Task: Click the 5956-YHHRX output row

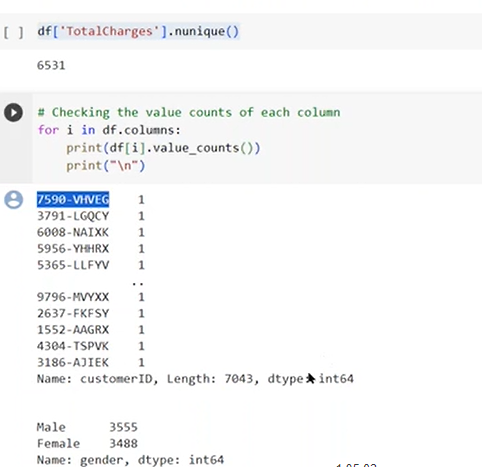Action: click(x=91, y=249)
